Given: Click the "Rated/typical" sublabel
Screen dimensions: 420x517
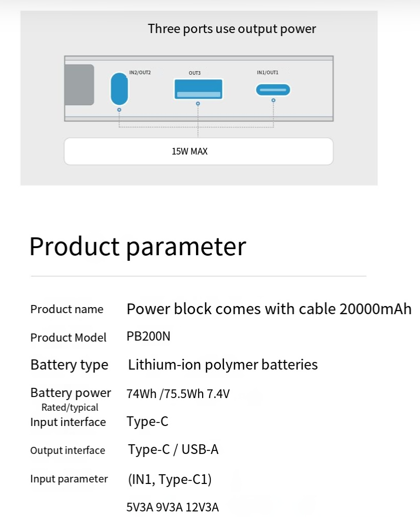Looking at the screenshot, I should (70, 407).
